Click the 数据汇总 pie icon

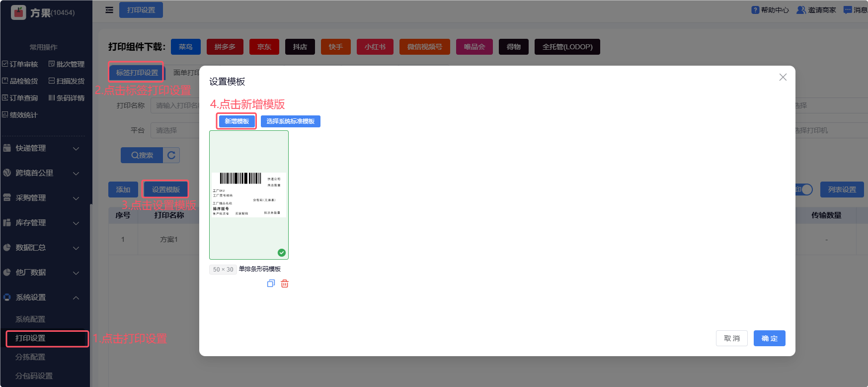[x=7, y=248]
